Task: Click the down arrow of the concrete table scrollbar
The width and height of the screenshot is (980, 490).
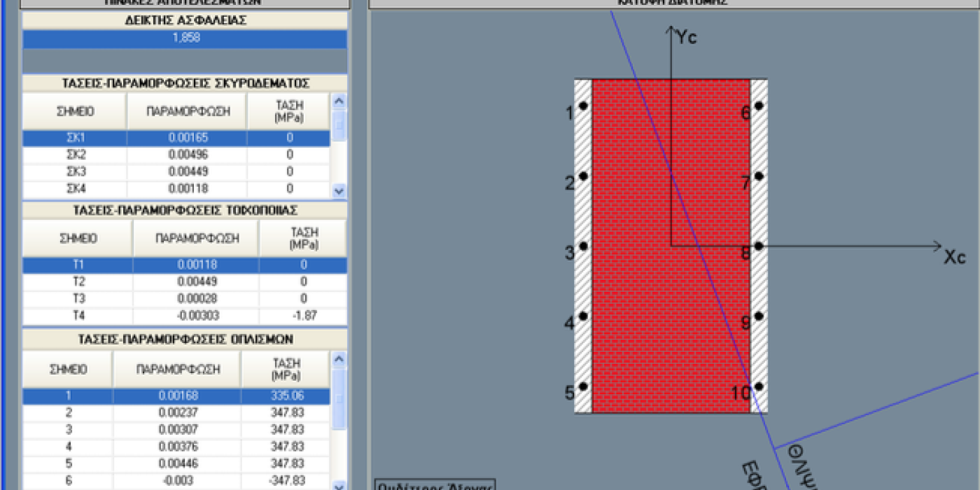Action: click(x=339, y=190)
